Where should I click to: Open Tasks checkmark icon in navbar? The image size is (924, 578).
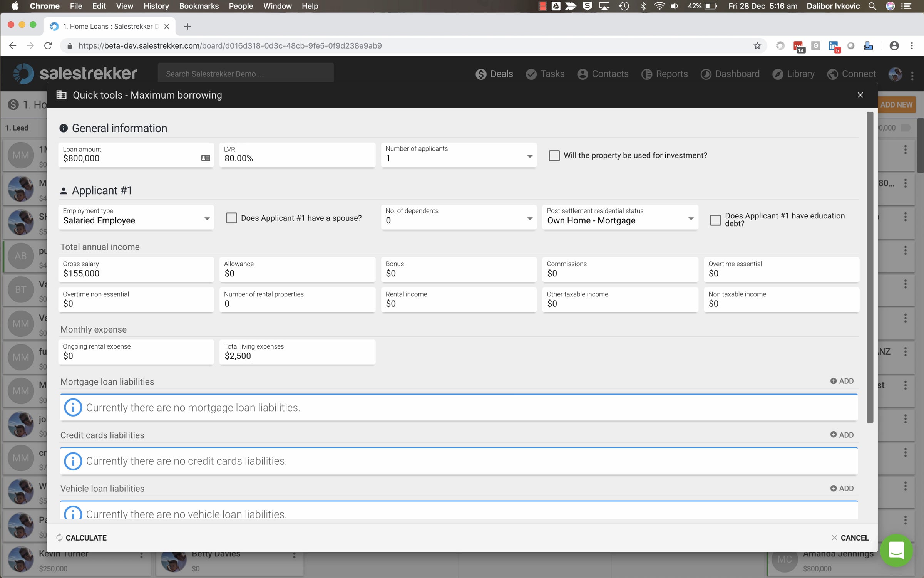(531, 74)
